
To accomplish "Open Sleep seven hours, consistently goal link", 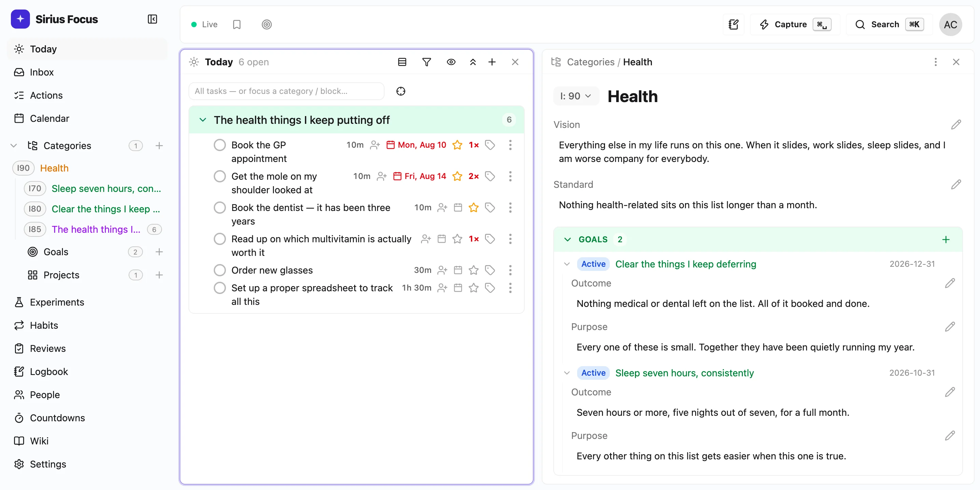I will [x=684, y=373].
